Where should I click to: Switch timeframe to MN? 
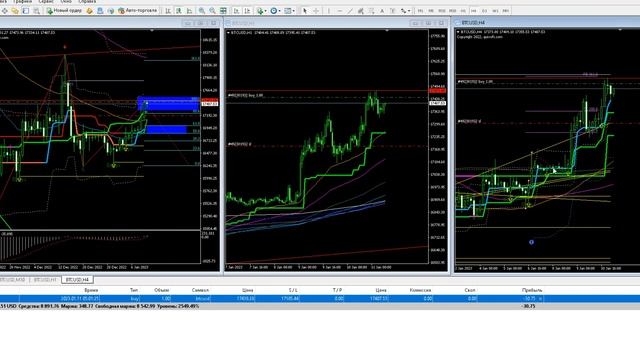[x=506, y=11]
